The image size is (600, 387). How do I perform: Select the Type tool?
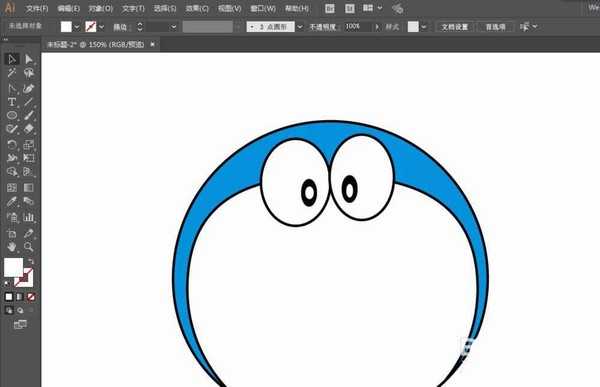pyautogui.click(x=12, y=102)
